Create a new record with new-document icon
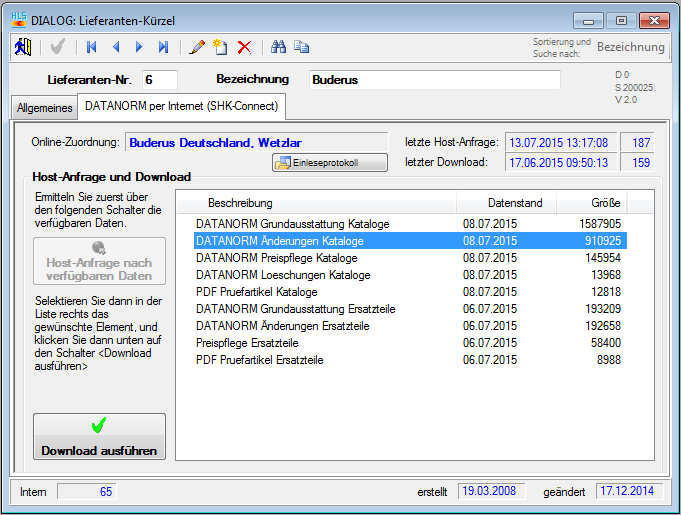 (x=219, y=47)
